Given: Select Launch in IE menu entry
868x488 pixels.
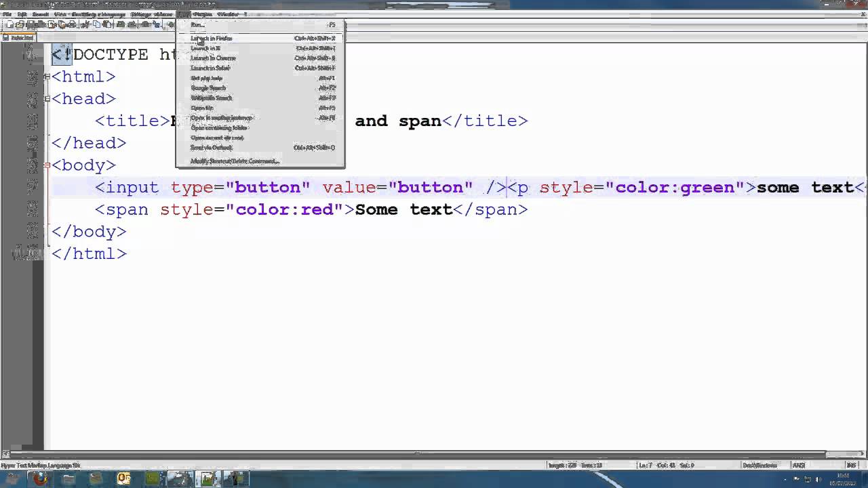Looking at the screenshot, I should click(260, 48).
